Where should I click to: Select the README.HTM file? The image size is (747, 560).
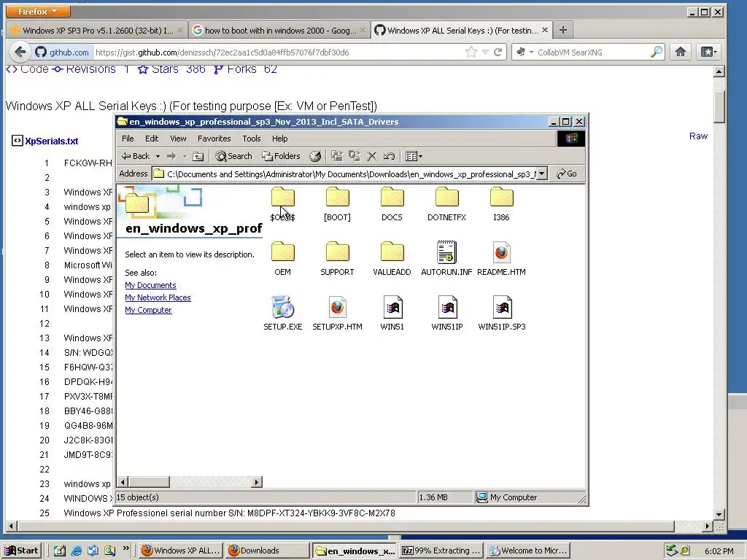coord(501,259)
